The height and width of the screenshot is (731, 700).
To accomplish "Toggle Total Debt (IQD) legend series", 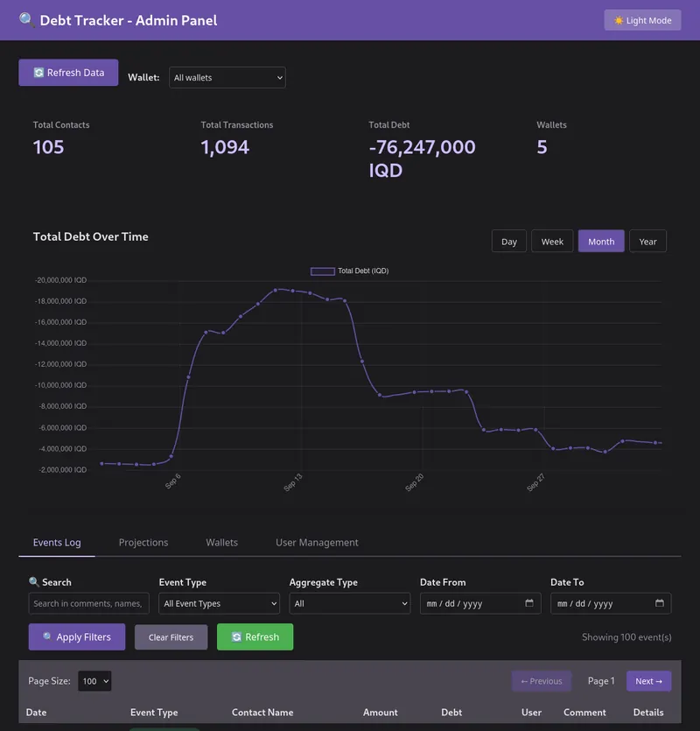I will coord(349,271).
